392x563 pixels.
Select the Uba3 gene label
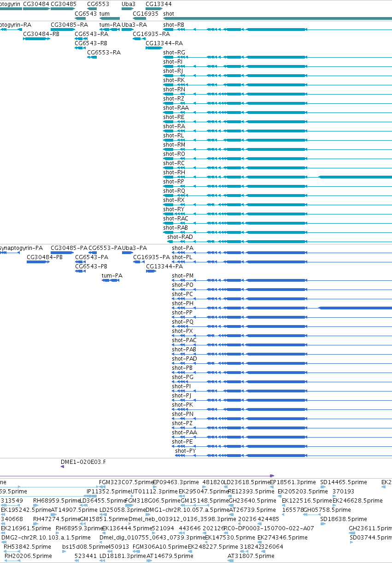click(129, 4)
